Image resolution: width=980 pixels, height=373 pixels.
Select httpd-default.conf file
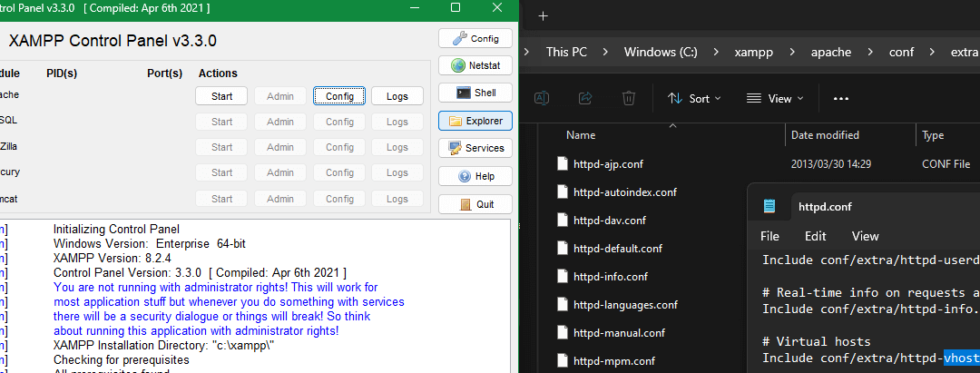618,249
